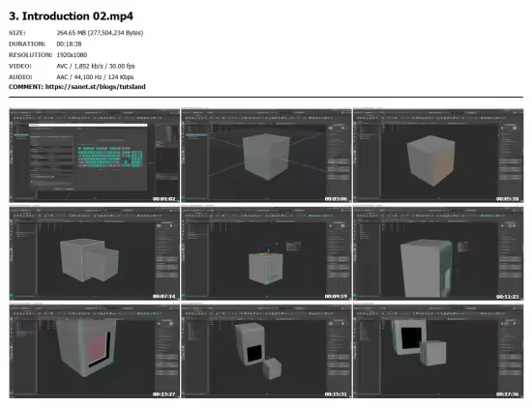This screenshot has height=408, width=532.
Task: Open the thumbnail at 00:13:27
Action: [95, 351]
